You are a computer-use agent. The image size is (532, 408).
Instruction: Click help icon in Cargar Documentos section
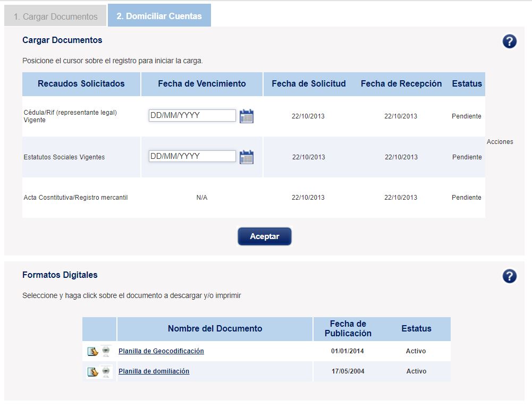tap(509, 41)
